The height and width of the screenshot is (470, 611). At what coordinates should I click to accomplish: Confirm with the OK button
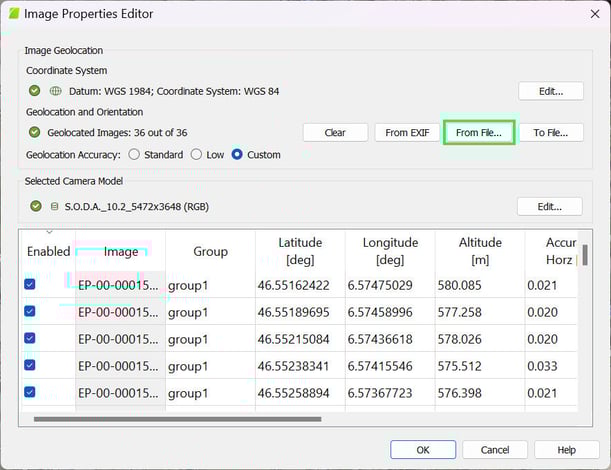tap(423, 450)
